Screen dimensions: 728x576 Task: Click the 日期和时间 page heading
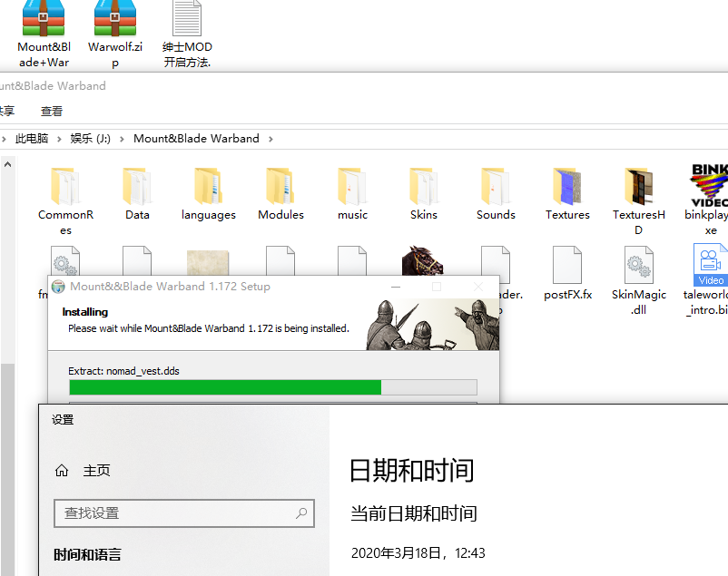coord(411,470)
